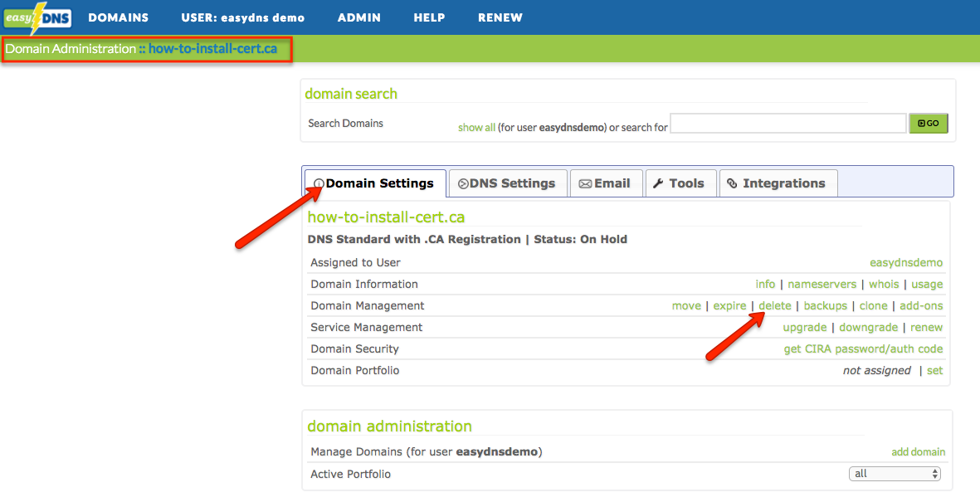Open the USER: easydns demo menu
The height and width of the screenshot is (502, 980).
[243, 17]
